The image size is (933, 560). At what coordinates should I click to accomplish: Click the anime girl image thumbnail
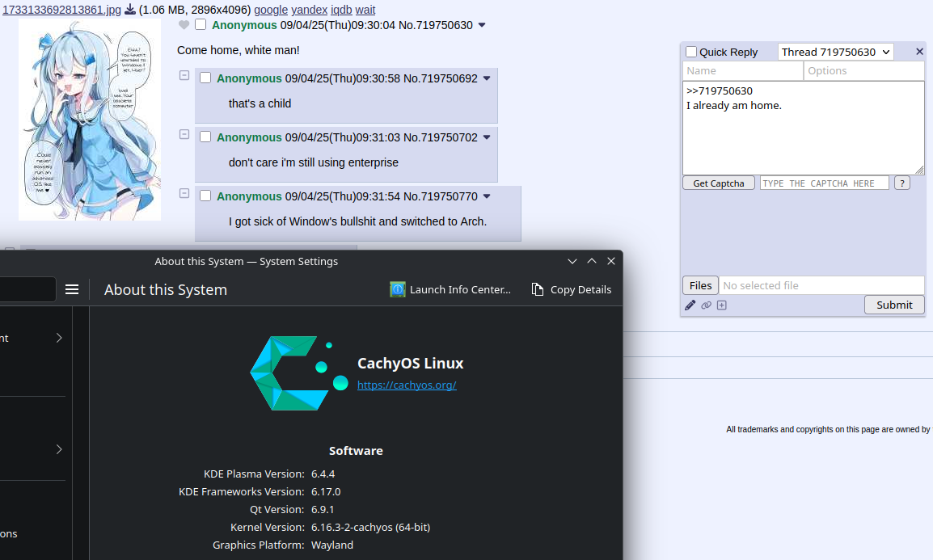90,120
